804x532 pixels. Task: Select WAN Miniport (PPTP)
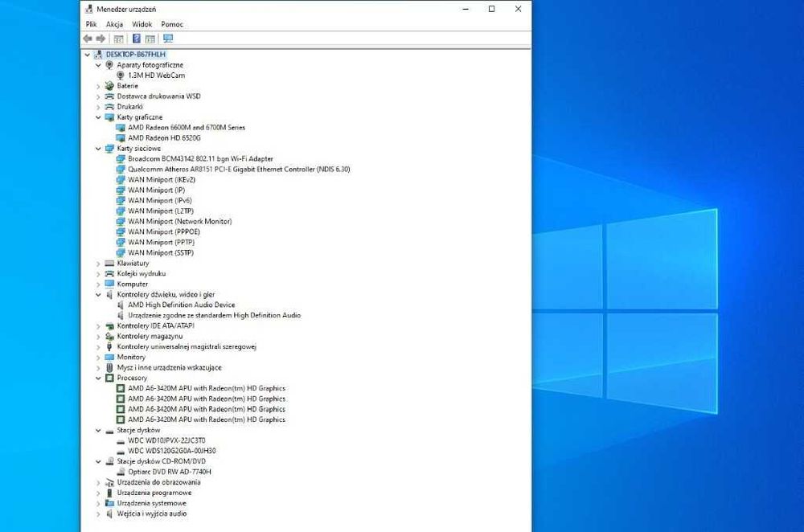(x=161, y=242)
